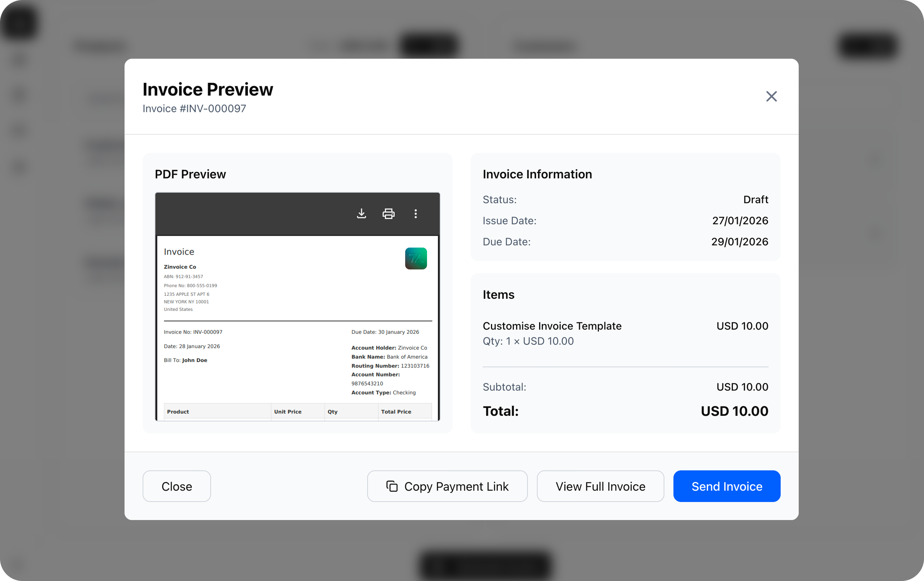Download the invoice PDF
This screenshot has width=924, height=581.
[361, 214]
